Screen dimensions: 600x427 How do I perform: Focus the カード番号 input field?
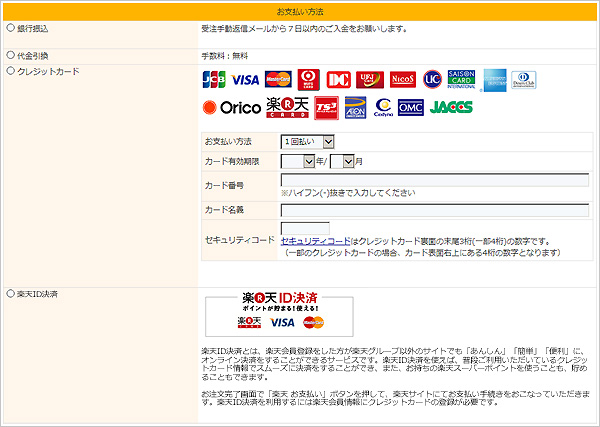click(435, 180)
